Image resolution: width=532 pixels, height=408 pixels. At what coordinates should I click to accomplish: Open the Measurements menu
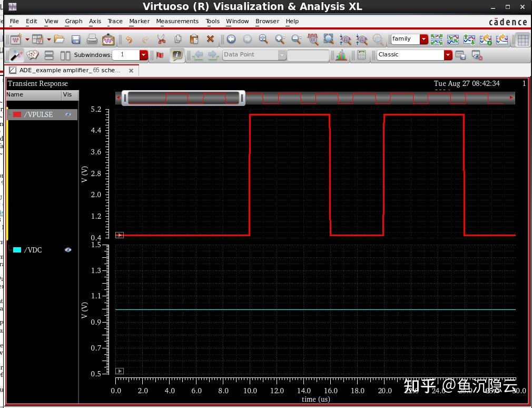[177, 21]
